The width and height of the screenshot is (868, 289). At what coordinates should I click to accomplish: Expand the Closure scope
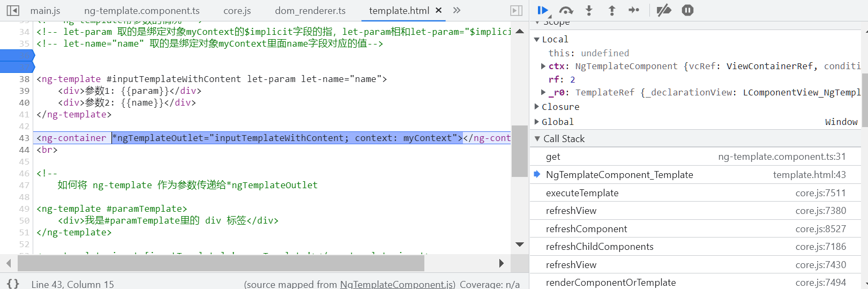(537, 107)
